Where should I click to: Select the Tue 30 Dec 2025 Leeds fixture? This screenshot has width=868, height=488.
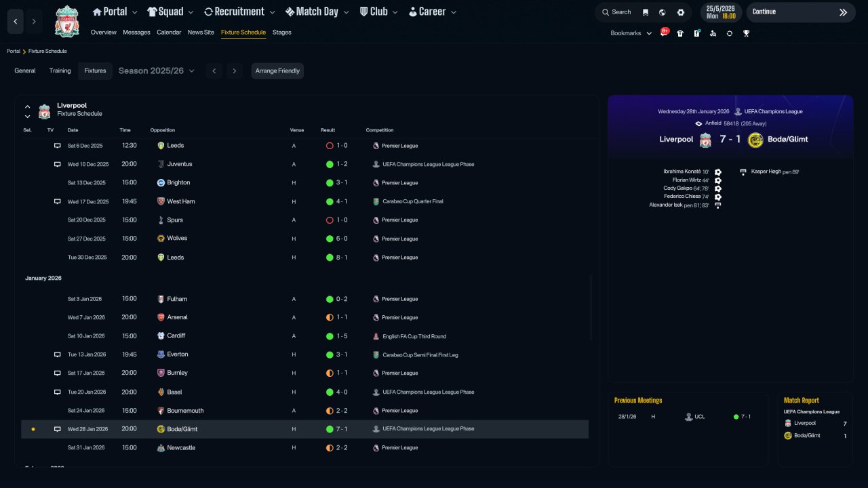click(x=305, y=258)
